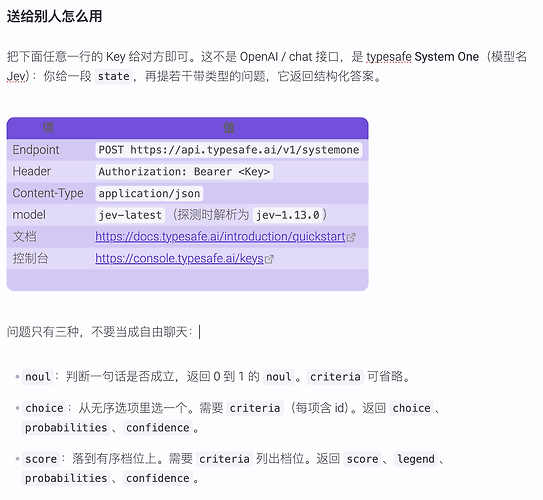543x500 pixels.
Task: Click 'confidence' code in the score bullet
Action: pos(158,479)
